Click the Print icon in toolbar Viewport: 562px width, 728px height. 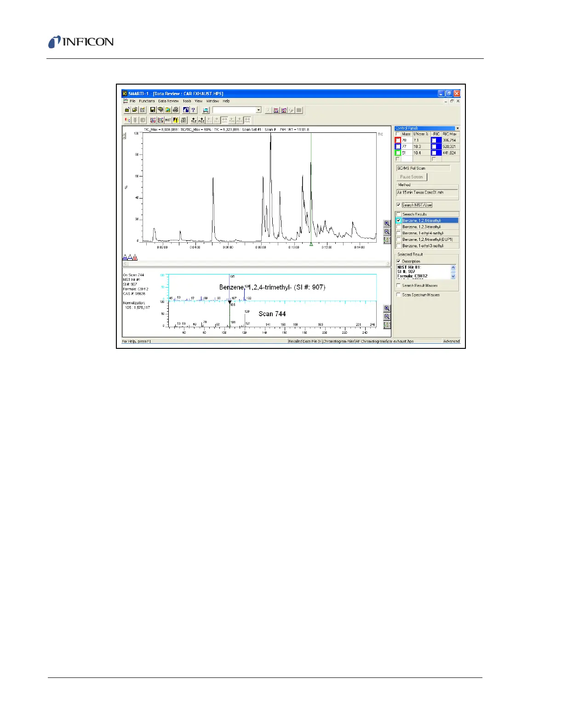(x=175, y=110)
